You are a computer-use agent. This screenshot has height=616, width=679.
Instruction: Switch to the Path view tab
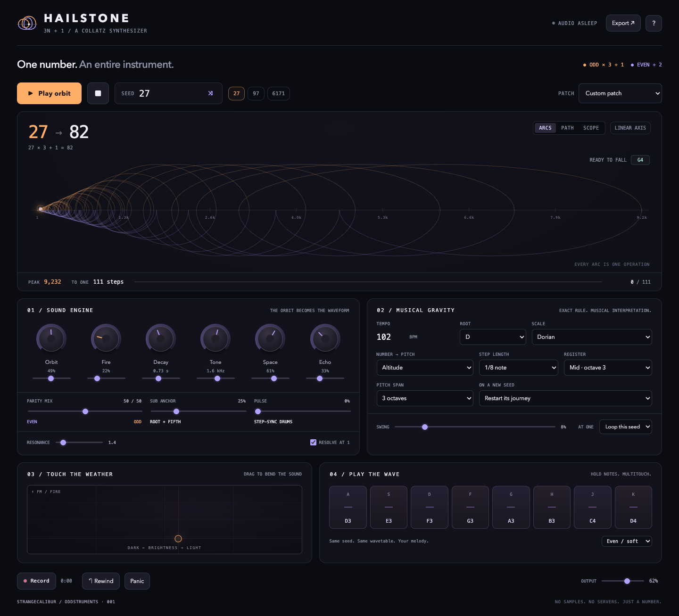567,128
